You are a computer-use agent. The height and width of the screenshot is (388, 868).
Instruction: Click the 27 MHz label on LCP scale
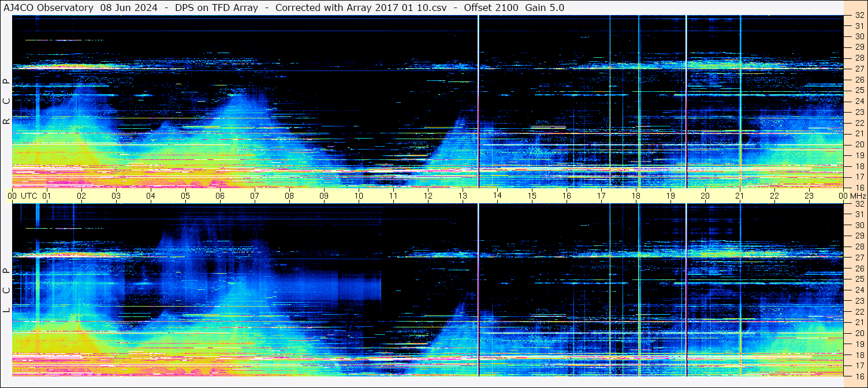[x=859, y=258]
